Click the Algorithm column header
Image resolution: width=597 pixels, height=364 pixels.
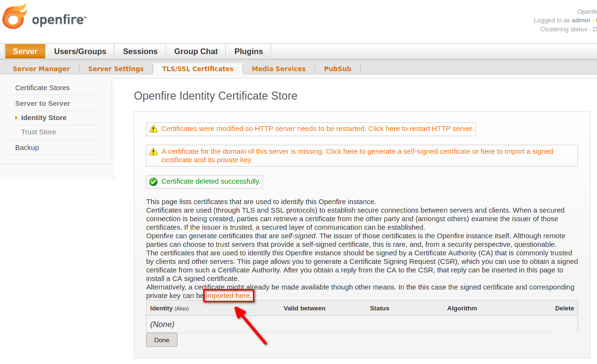[x=462, y=308]
